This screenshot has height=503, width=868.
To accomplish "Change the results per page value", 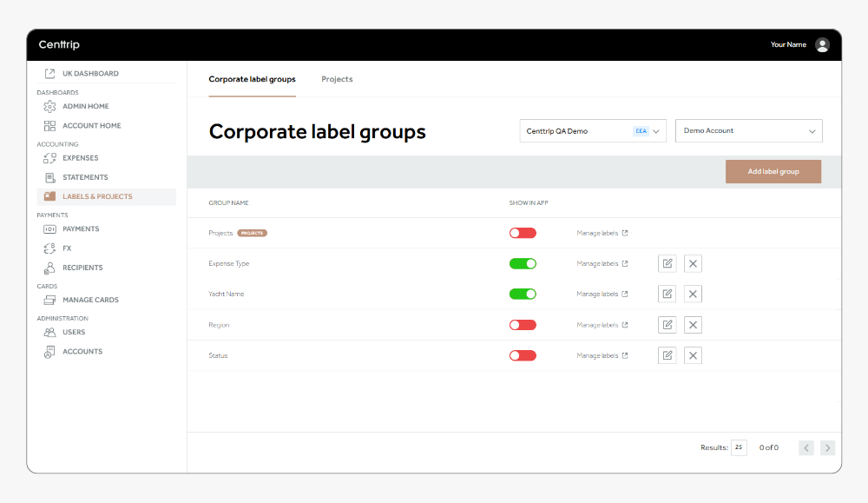I will click(739, 447).
